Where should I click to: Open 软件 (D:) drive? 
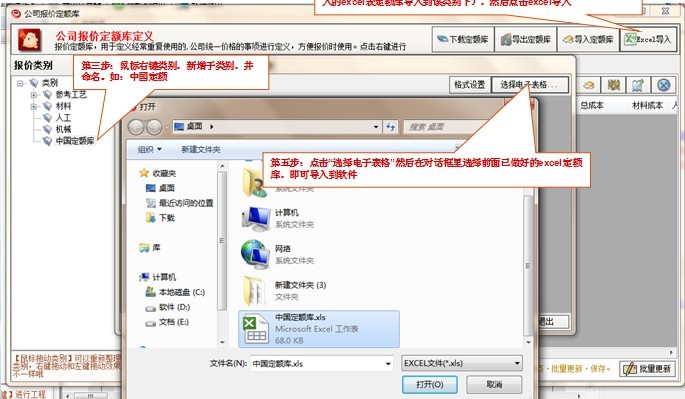click(x=174, y=307)
